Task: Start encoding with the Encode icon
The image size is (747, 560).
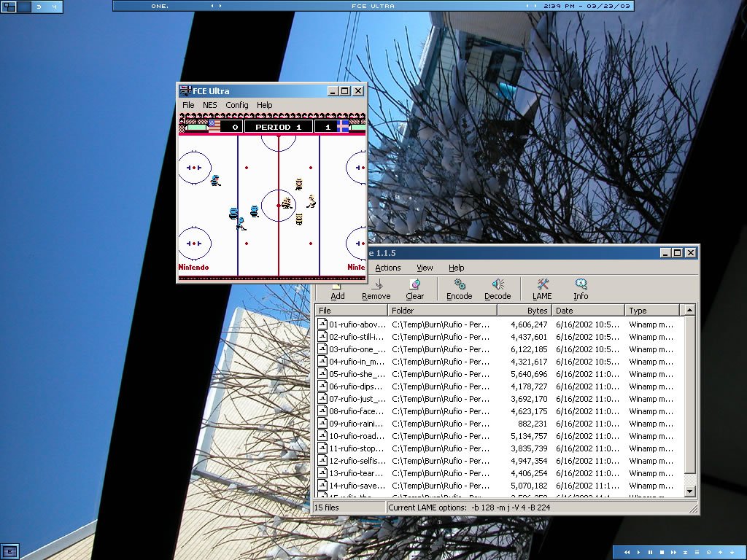Action: [x=460, y=284]
